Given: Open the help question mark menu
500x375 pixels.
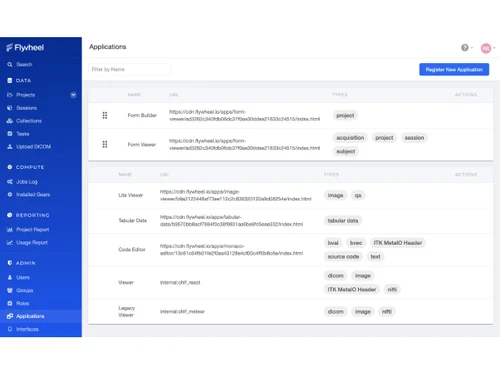Looking at the screenshot, I should coord(467,48).
